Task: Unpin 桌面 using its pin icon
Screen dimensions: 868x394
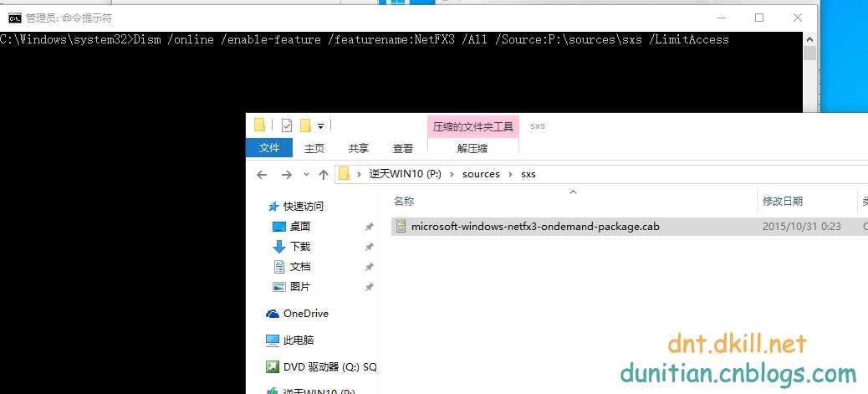Action: (370, 227)
